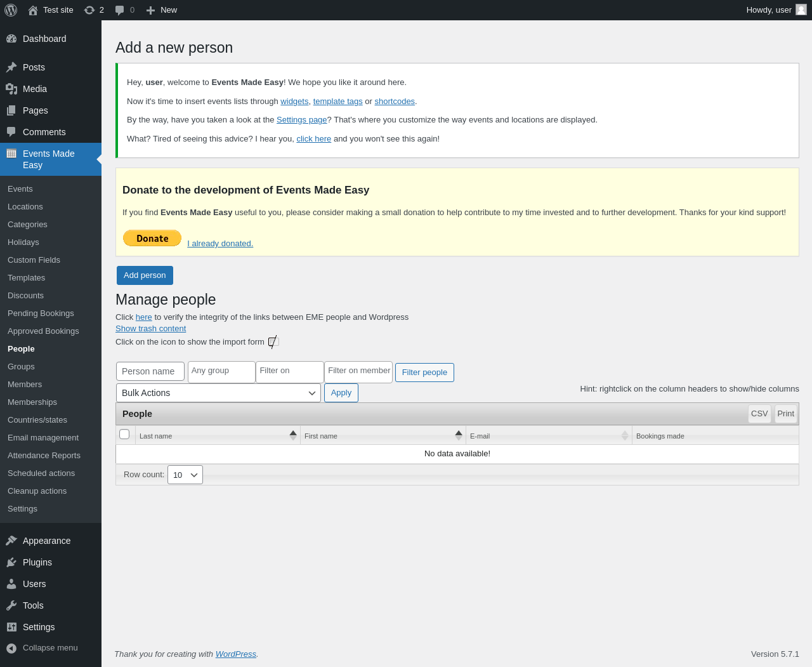Click the 'I already donated.' link
Screen dimensions: 812x667
pyautogui.click(x=220, y=244)
